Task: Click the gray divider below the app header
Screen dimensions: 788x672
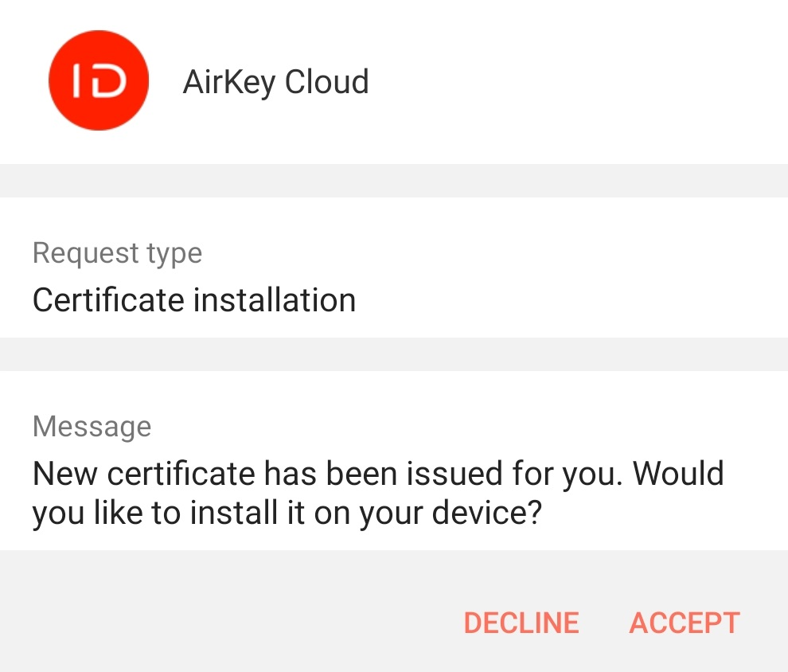Action: click(x=394, y=180)
